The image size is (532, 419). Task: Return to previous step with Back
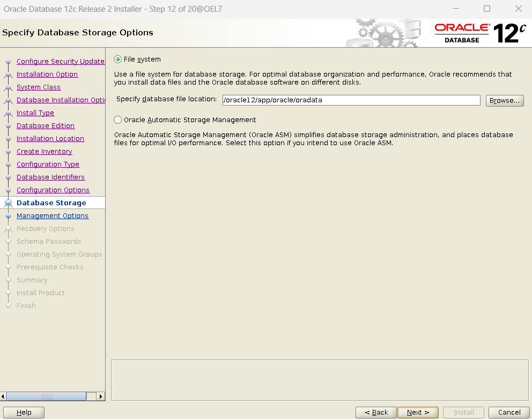376,412
